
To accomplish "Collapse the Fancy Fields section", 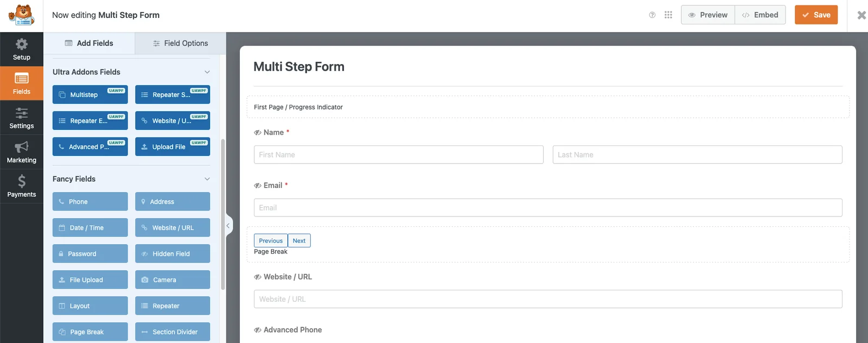I will click(207, 179).
